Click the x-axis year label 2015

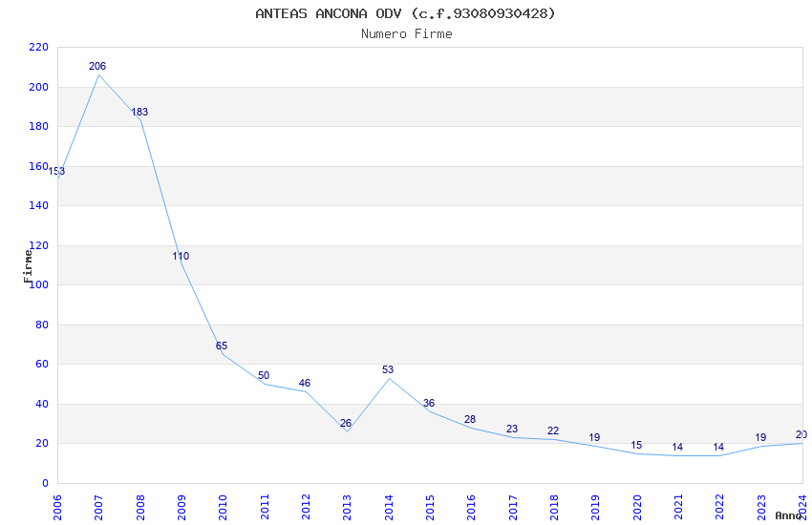(430, 508)
